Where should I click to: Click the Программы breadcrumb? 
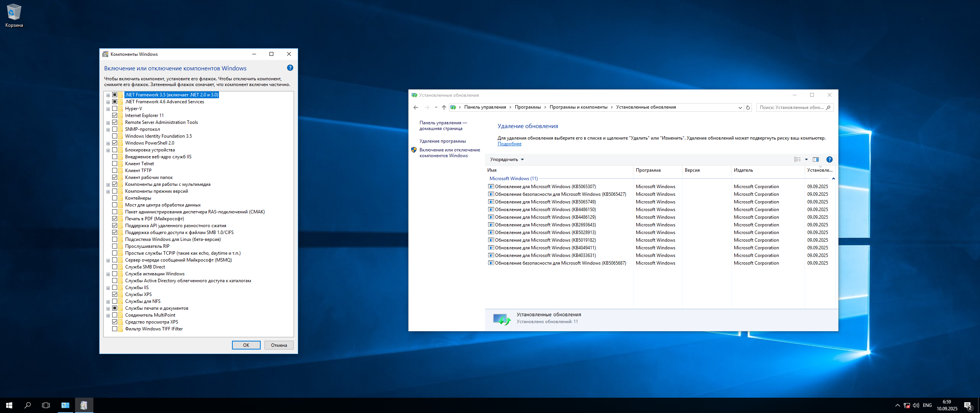click(x=528, y=107)
